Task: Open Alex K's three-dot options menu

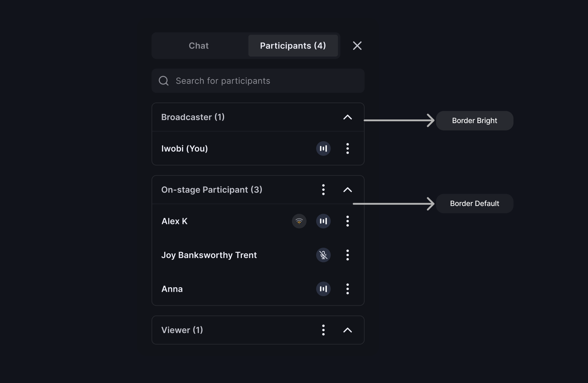Action: point(348,221)
